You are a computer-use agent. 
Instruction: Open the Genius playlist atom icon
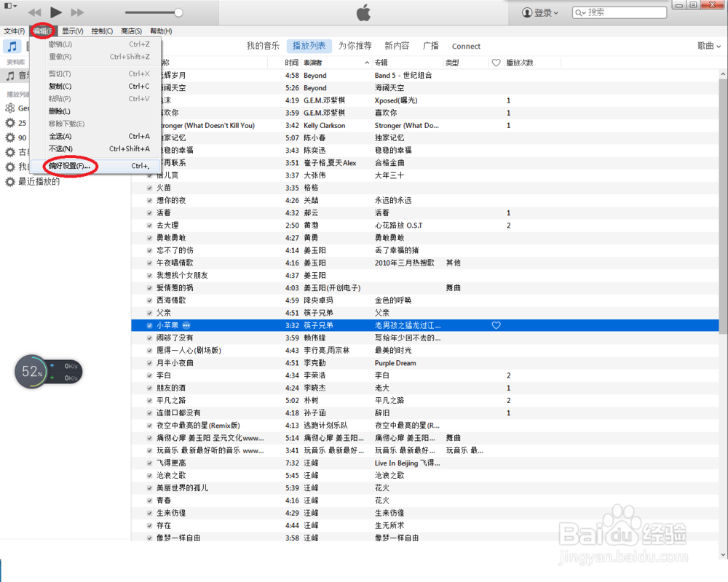coord(10,108)
